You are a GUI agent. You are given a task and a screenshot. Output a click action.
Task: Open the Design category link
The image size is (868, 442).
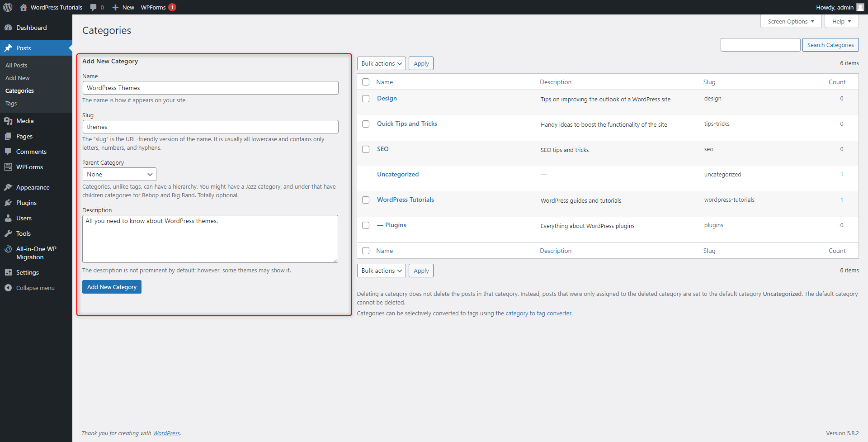(387, 98)
